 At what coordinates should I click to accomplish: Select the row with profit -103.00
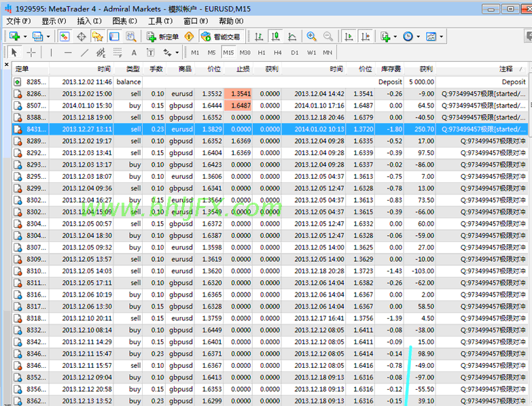(270, 271)
